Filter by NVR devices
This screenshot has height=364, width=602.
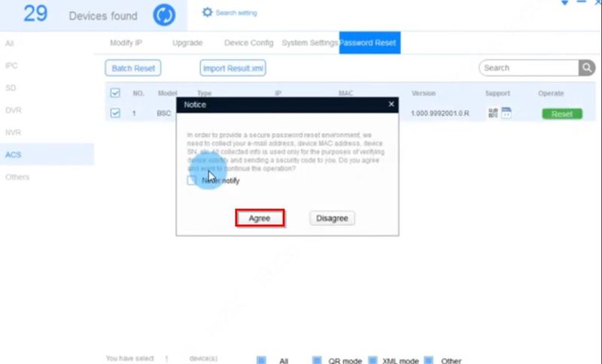[x=13, y=132]
